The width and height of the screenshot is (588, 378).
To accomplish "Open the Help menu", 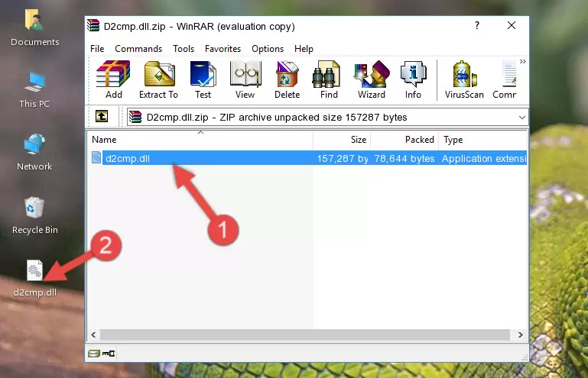I will 304,49.
